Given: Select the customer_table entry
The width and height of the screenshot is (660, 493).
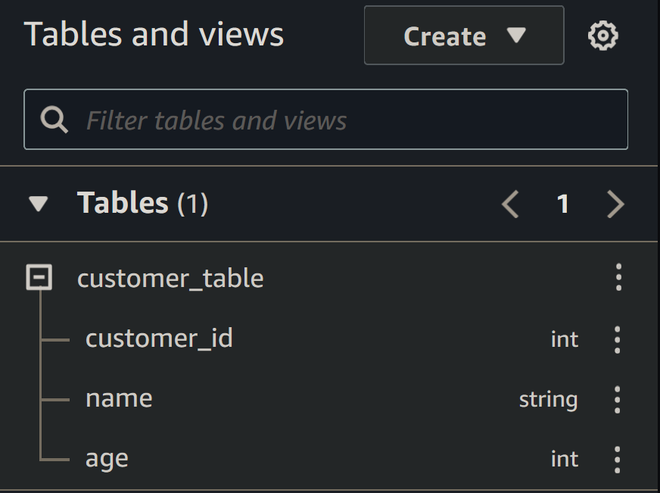Looking at the screenshot, I should pos(170,278).
